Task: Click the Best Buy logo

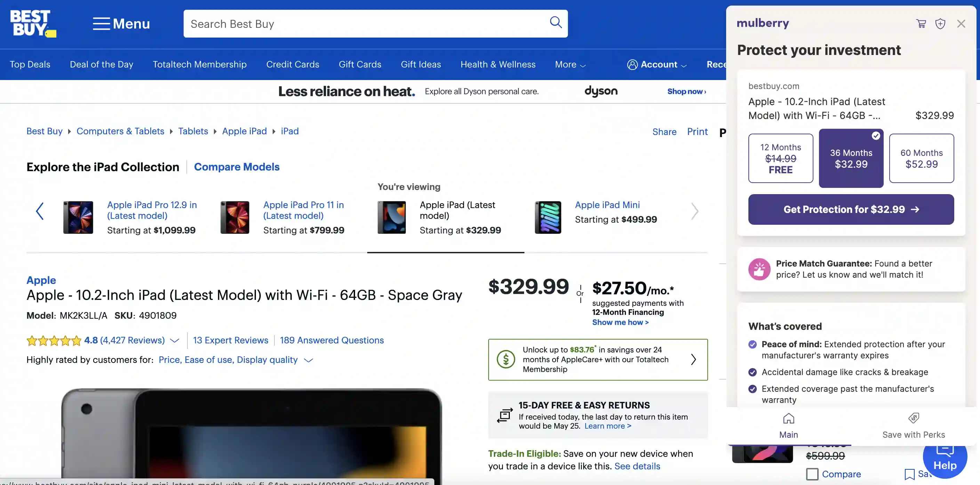Action: pos(33,24)
